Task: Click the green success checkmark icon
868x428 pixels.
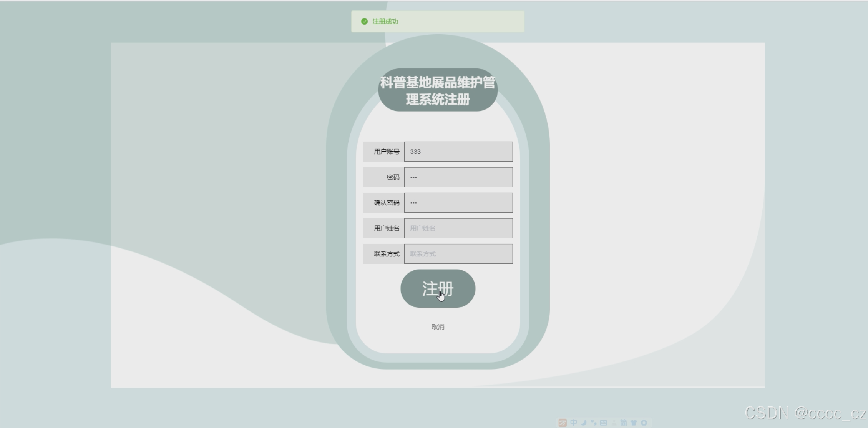Action: click(364, 22)
